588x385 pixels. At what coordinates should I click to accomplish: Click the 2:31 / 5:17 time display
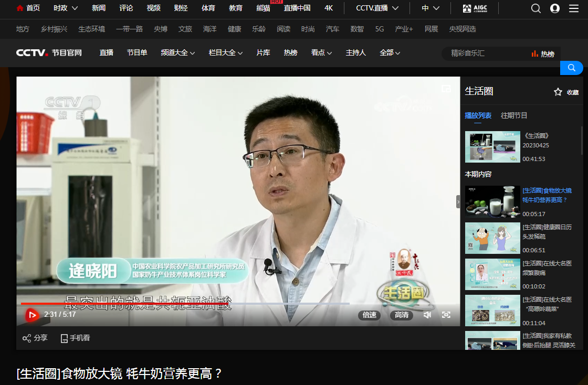[x=60, y=315]
